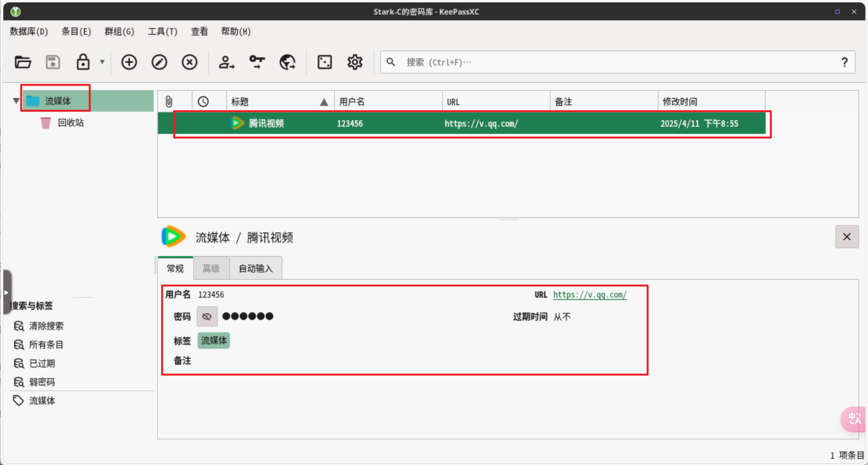The height and width of the screenshot is (465, 868).
Task: Focus the search (Ctrl+F) field
Action: coord(618,62)
